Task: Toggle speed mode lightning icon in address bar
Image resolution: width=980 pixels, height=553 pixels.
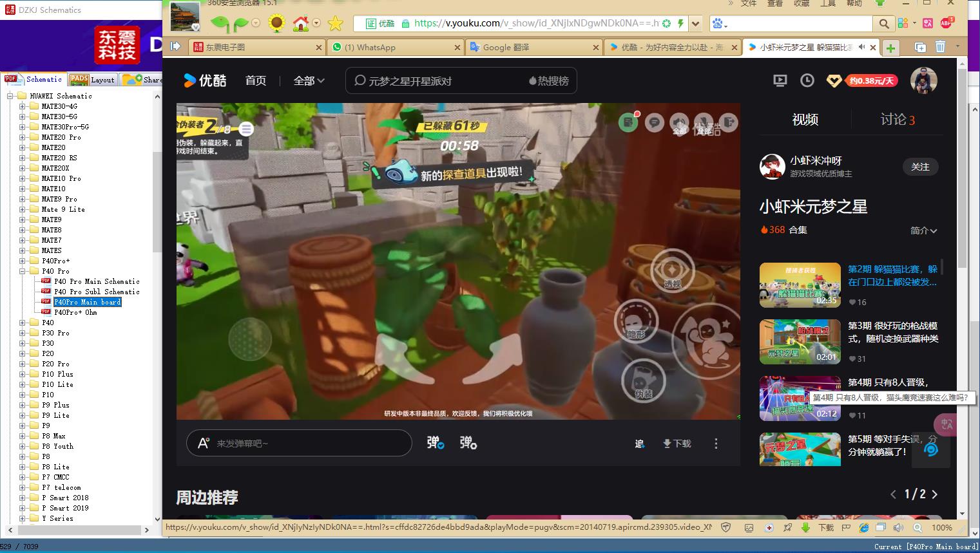Action: (x=680, y=24)
